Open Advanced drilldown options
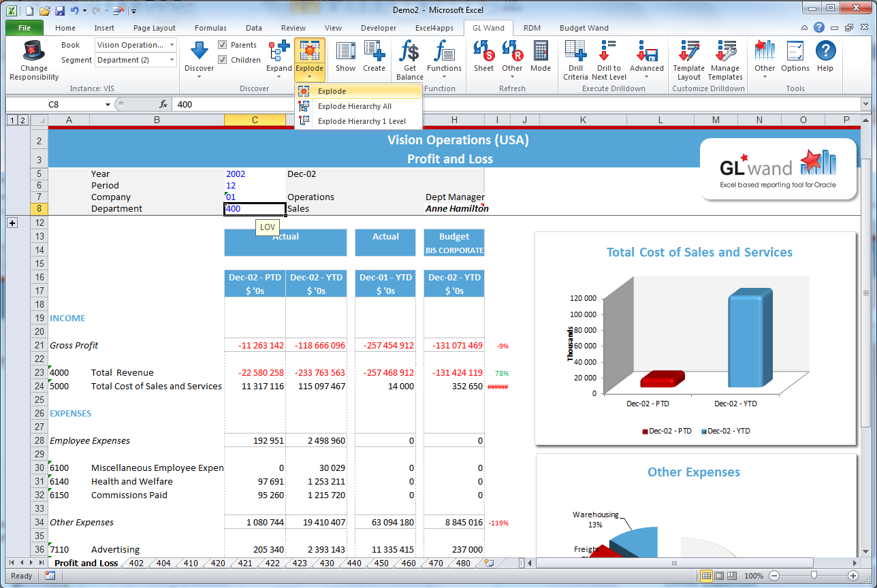Image resolution: width=877 pixels, height=588 pixels. coord(646,59)
